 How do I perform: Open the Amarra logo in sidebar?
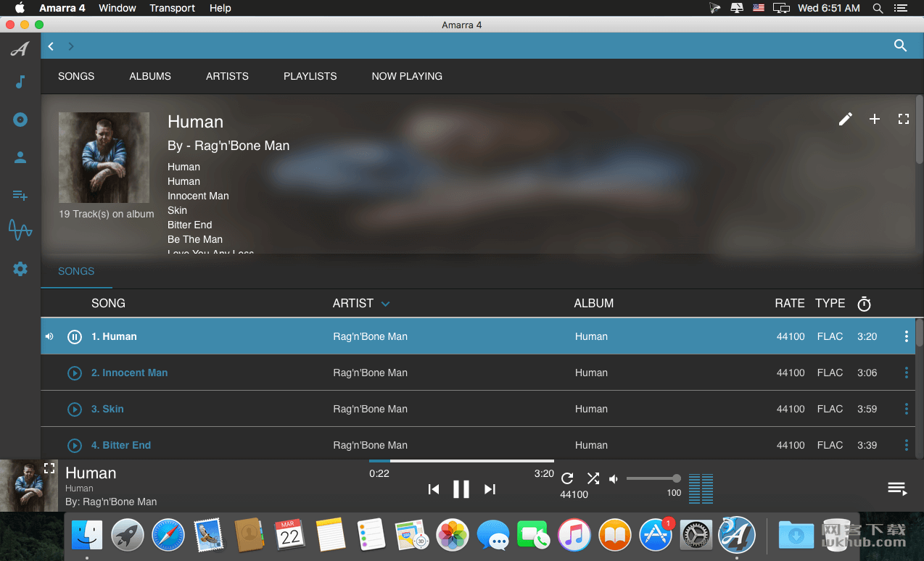[x=20, y=49]
